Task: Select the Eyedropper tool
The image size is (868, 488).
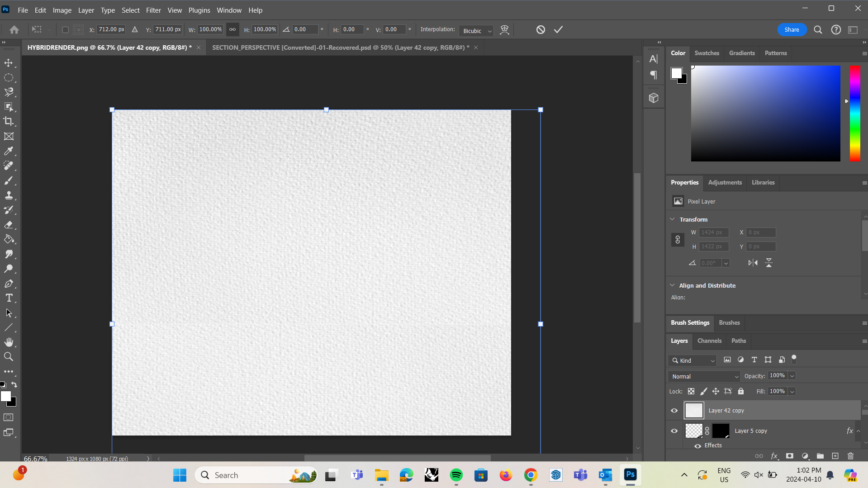Action: click(x=9, y=151)
